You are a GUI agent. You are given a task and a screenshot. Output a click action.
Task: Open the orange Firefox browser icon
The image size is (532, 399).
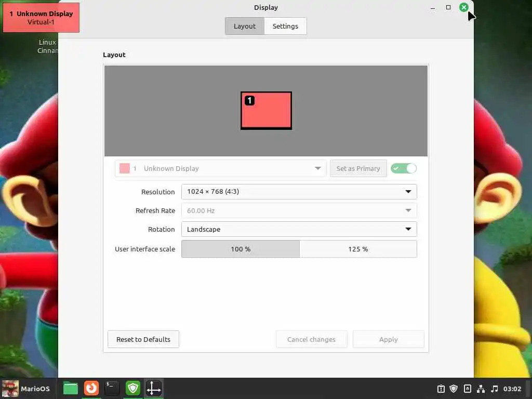tap(91, 389)
